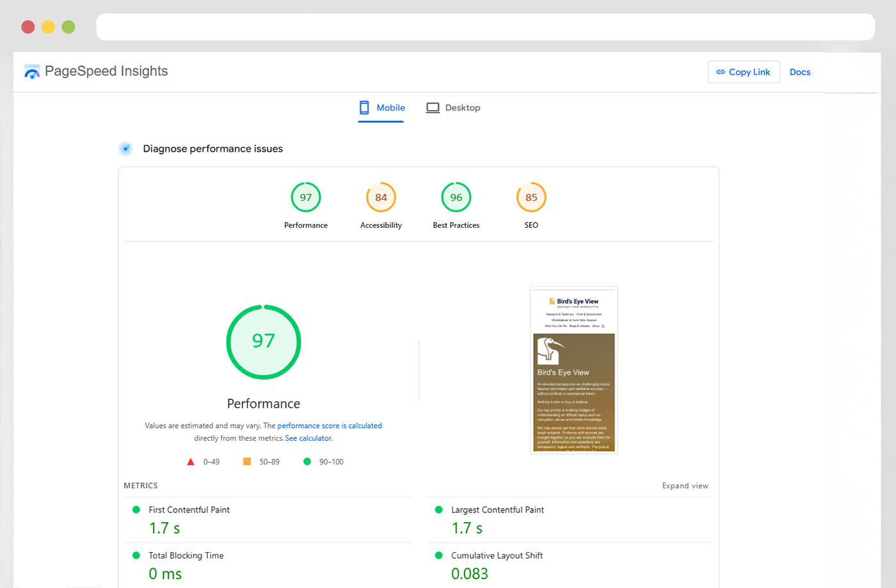Click the red close window dot
Image resolution: width=896 pixels, height=588 pixels.
pos(28,27)
